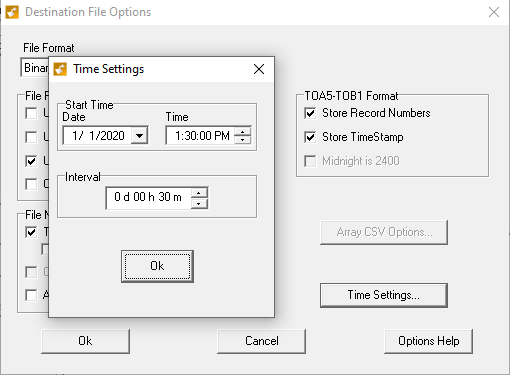Decrease start time with down arrow

243,140
